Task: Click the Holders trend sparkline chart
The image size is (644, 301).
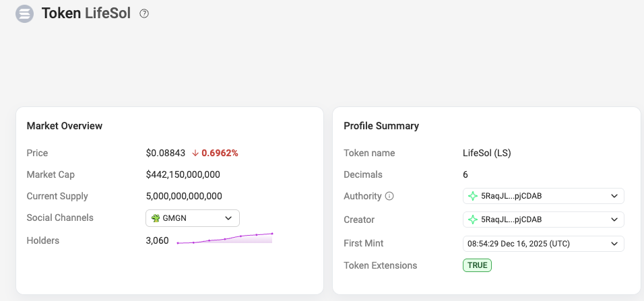Action: [224, 238]
